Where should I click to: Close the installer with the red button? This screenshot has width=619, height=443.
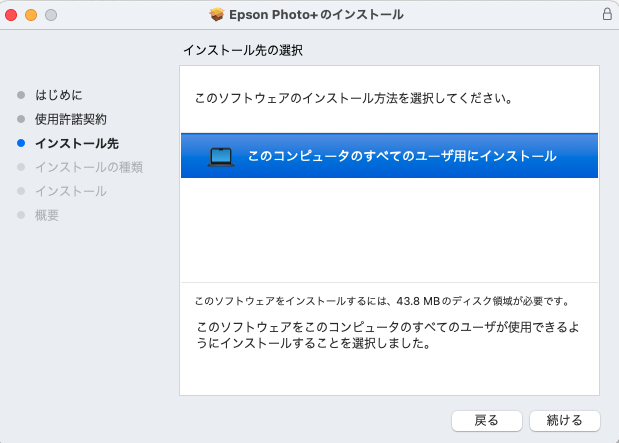(11, 15)
